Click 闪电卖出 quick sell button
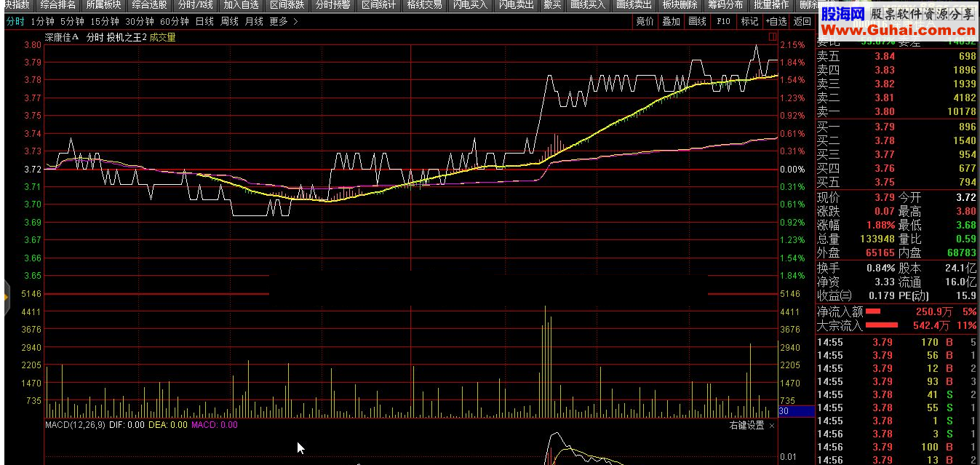Screen dimensions: 980x465 [x=517, y=5]
